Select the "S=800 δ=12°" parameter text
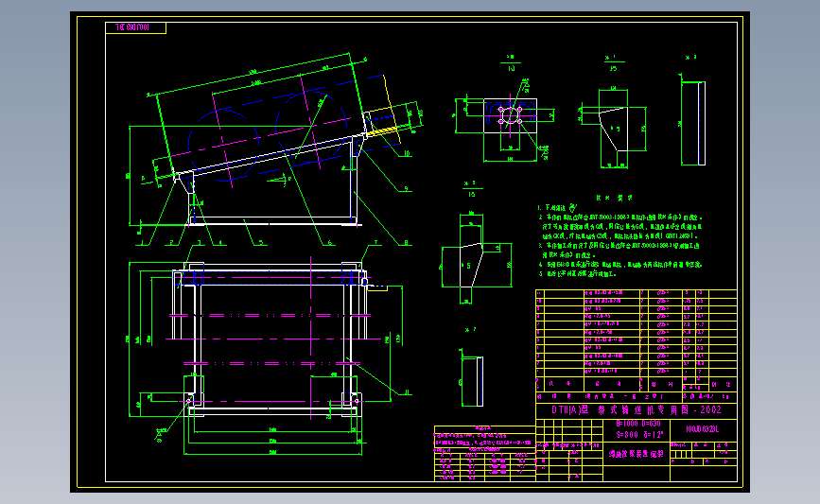820x504 pixels. pos(639,434)
